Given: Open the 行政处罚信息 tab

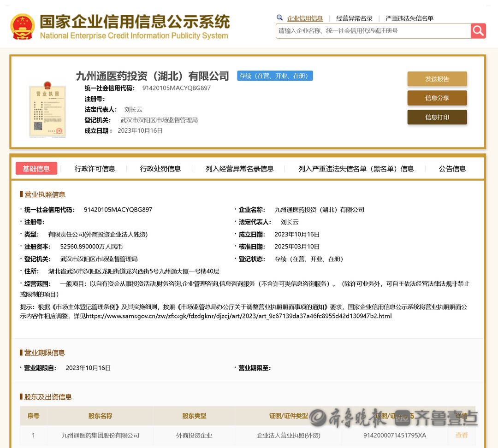Looking at the screenshot, I should click(160, 169).
